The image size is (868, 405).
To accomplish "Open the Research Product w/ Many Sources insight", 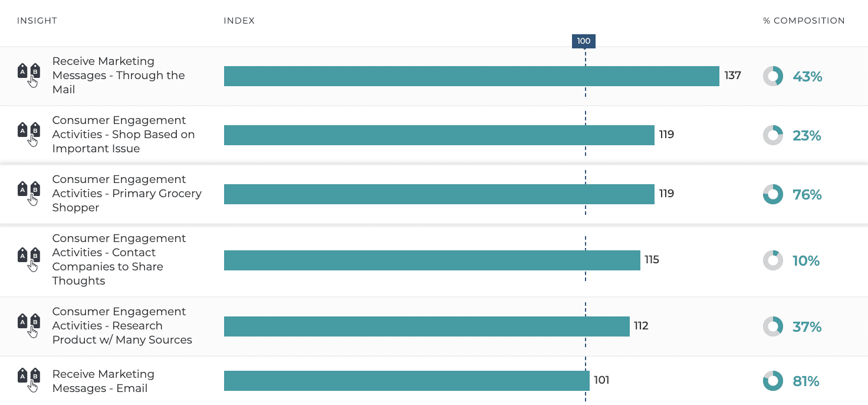I will click(x=122, y=326).
